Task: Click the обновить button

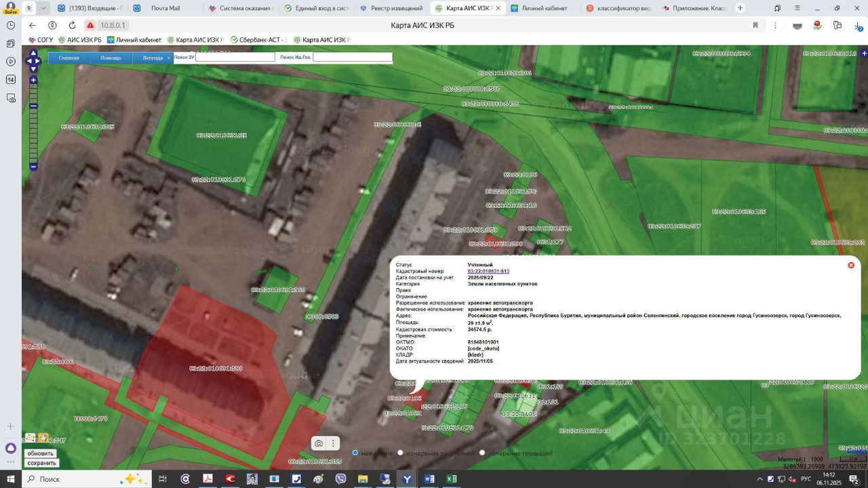Action: [x=41, y=453]
